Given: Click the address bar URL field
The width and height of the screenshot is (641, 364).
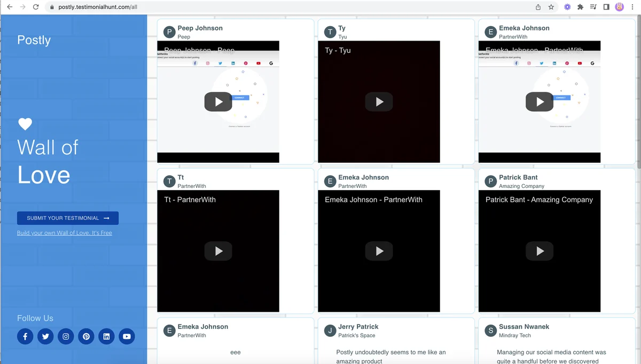Looking at the screenshot, I should click(288, 7).
